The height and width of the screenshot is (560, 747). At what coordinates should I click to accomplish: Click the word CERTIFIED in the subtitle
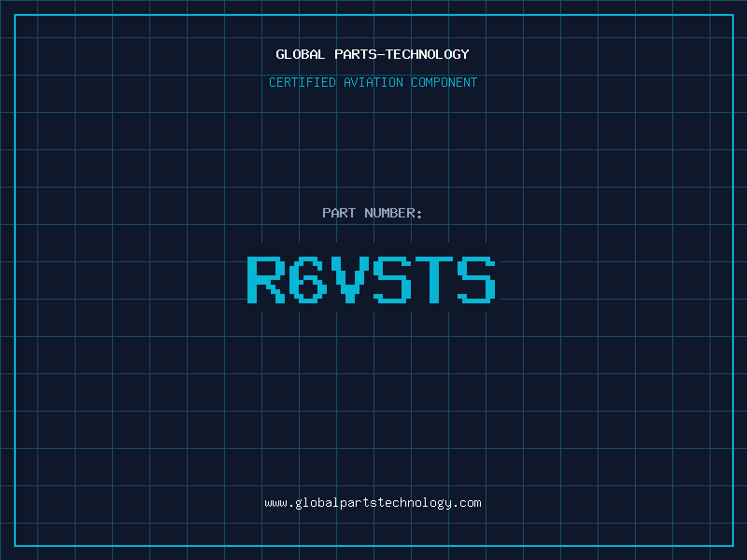pyautogui.click(x=302, y=82)
